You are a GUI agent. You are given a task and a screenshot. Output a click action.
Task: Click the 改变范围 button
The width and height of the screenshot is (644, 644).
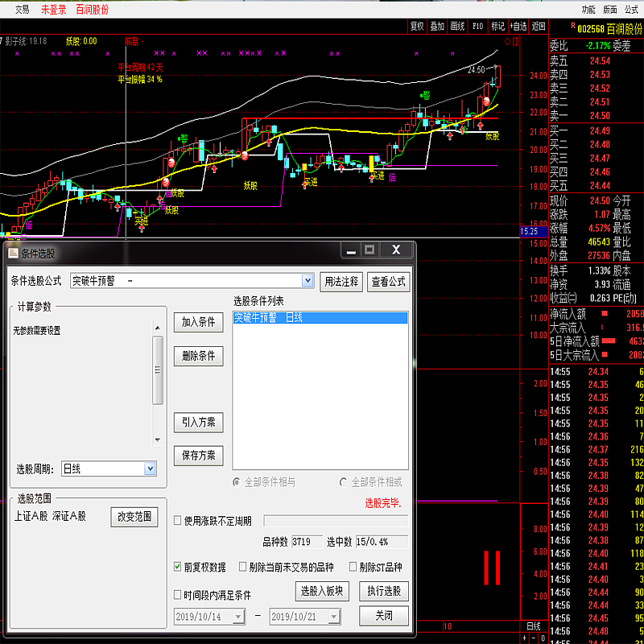coord(134,517)
